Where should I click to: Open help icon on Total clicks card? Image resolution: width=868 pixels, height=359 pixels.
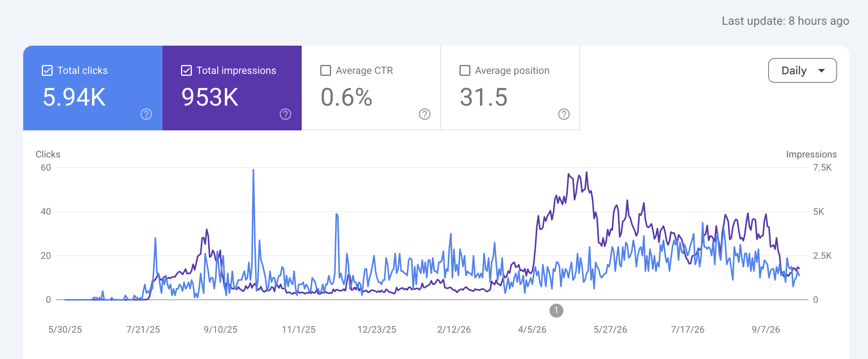pyautogui.click(x=146, y=114)
